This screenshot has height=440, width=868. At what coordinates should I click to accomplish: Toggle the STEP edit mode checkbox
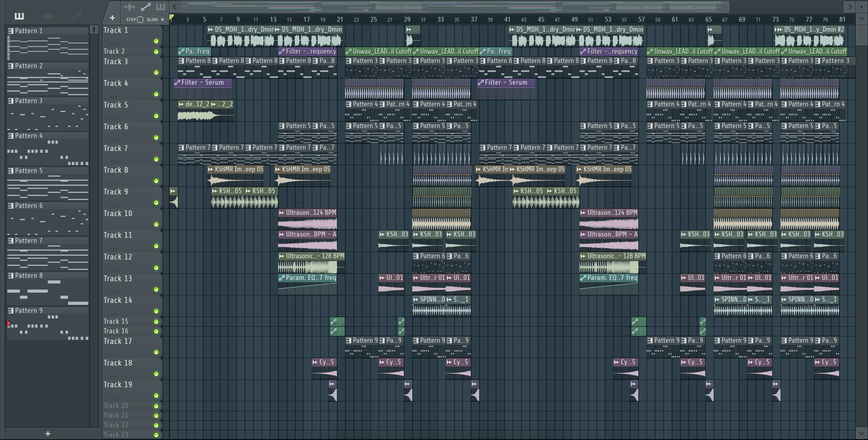[x=140, y=20]
